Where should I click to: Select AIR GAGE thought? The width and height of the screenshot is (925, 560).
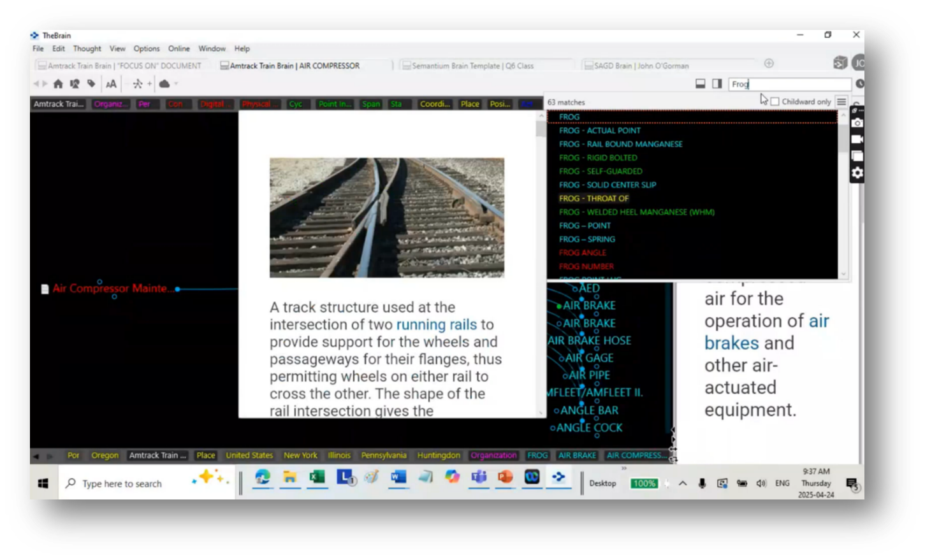[589, 358]
